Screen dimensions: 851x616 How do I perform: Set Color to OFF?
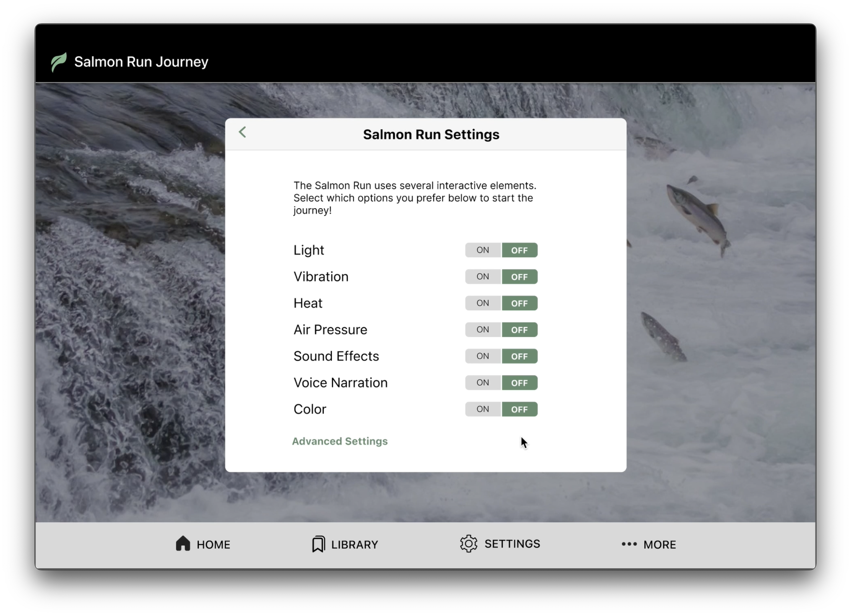click(520, 409)
